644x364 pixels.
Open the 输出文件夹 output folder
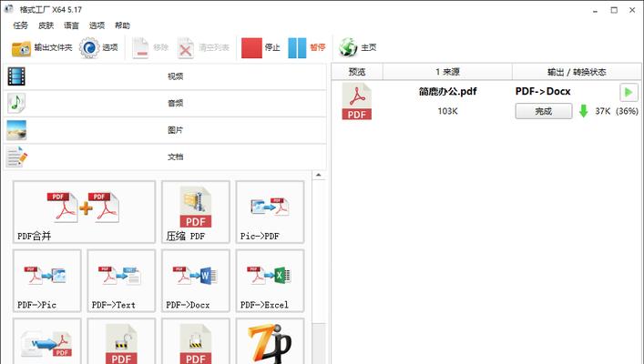[x=42, y=47]
